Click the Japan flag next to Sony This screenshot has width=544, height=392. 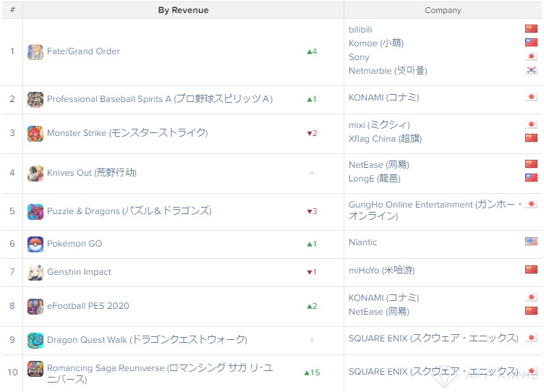pos(531,56)
